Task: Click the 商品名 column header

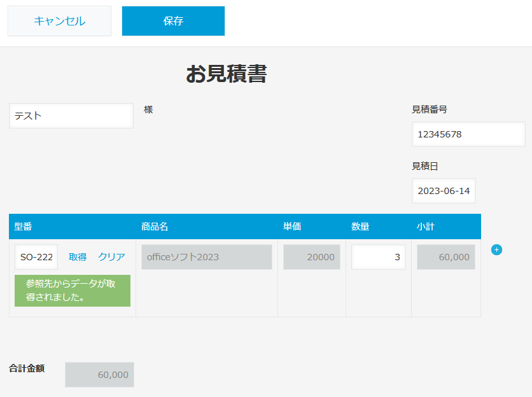Action: 155,226
